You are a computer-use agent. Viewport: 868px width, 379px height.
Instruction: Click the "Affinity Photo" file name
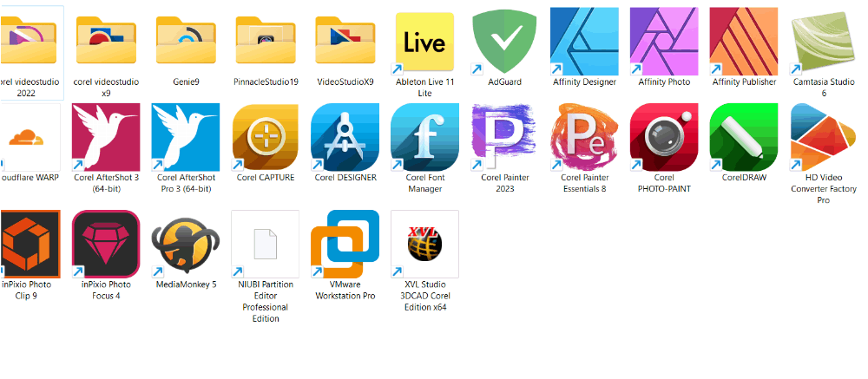(664, 82)
